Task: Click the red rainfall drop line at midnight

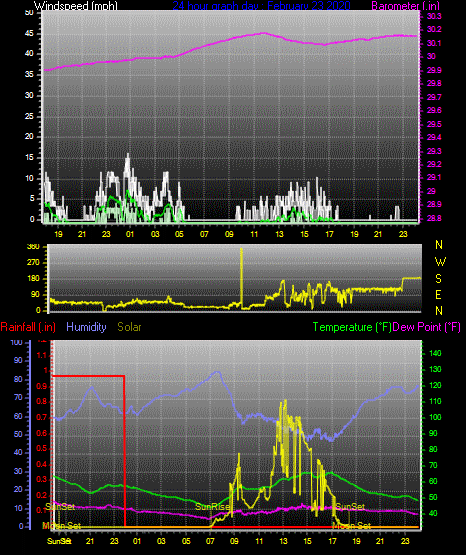Action: [125, 451]
